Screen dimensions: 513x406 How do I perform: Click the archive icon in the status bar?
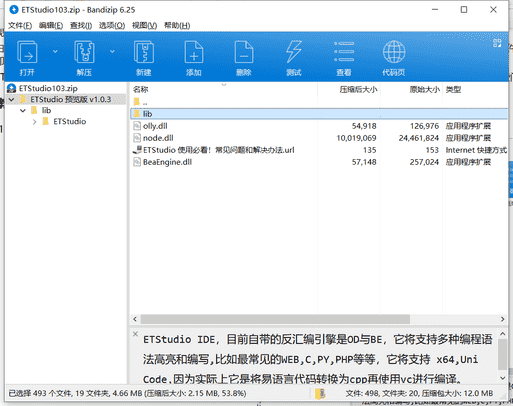point(320,394)
